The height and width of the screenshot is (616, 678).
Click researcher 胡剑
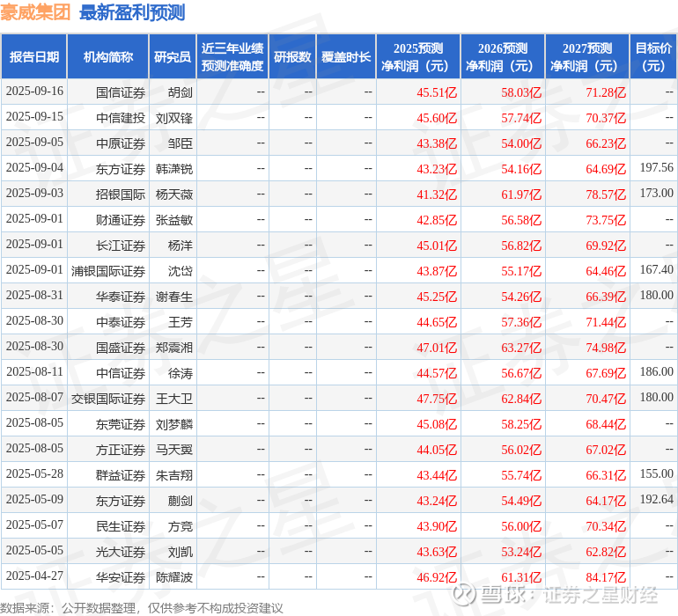coord(180,92)
